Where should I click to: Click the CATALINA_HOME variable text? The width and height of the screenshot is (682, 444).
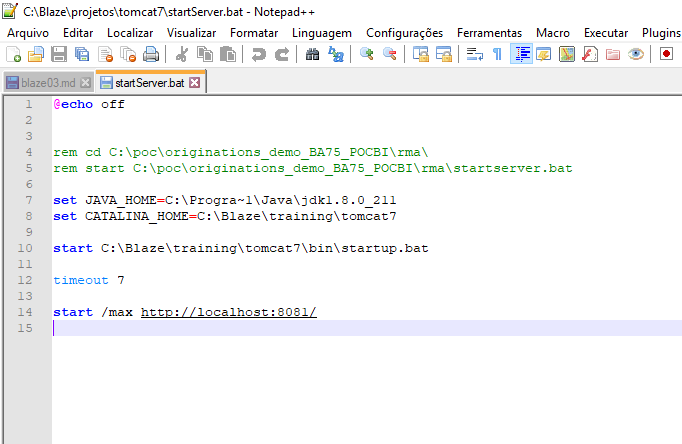pyautogui.click(x=137, y=217)
